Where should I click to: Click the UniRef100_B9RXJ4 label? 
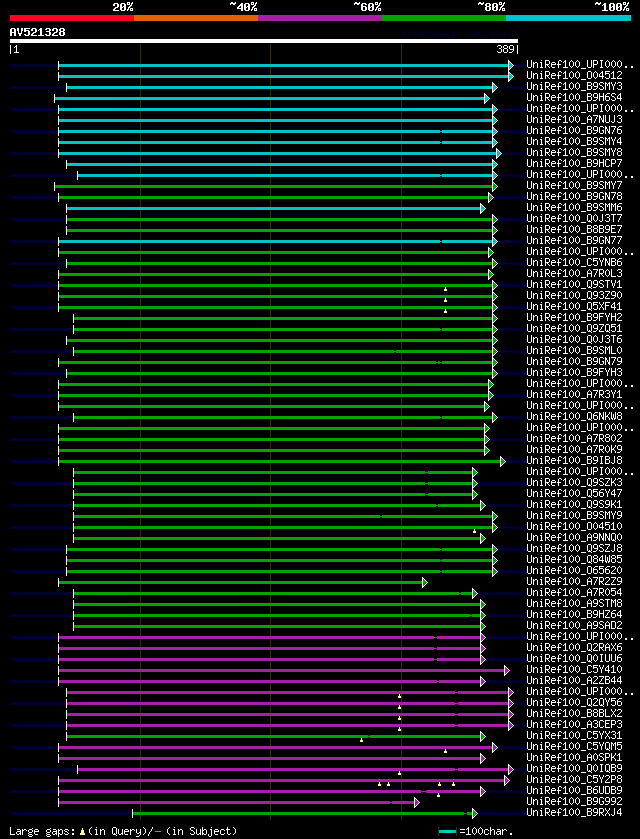click(574, 812)
